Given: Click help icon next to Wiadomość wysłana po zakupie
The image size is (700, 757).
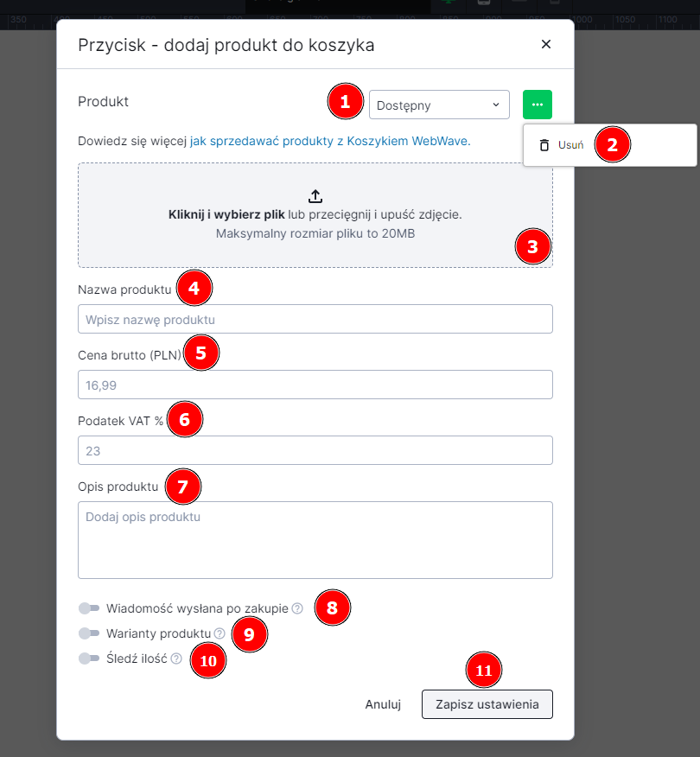Looking at the screenshot, I should click(x=297, y=608).
